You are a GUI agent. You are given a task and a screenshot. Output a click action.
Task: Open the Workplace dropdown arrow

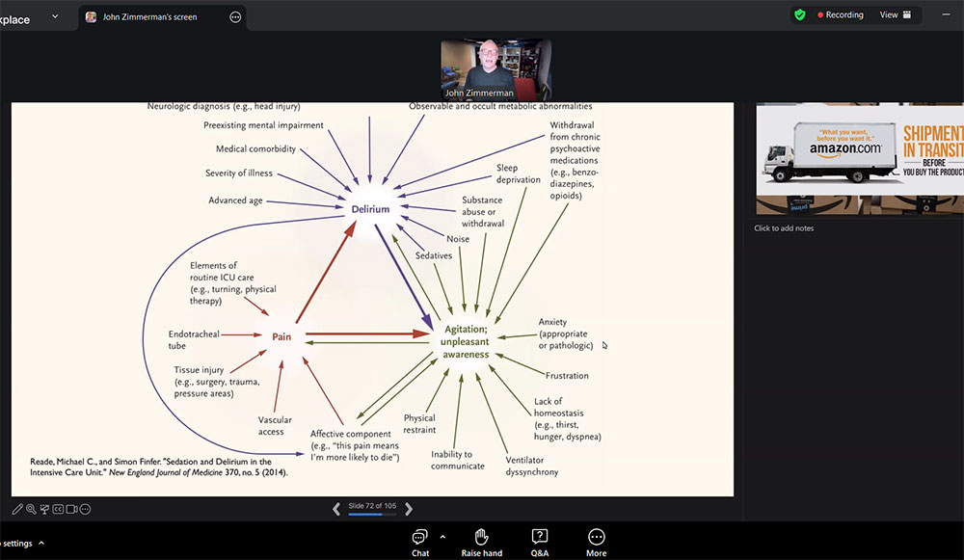54,16
